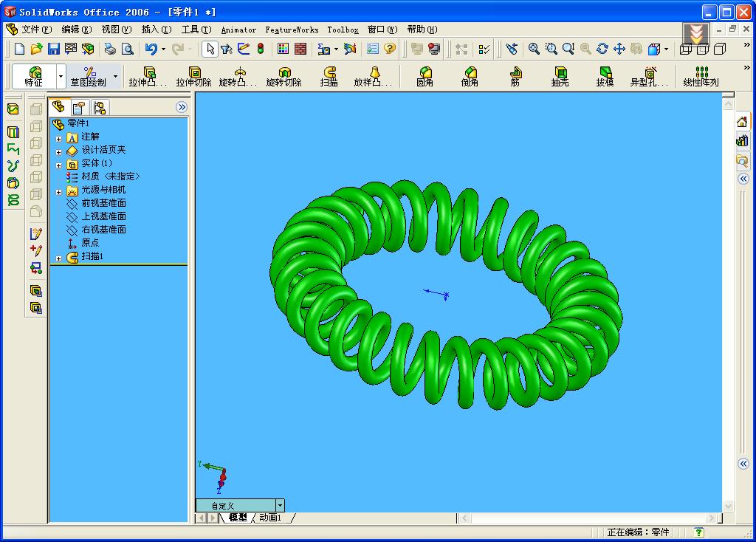Open the 动画1 tab at bottom
Viewport: 756px width, 542px height.
pos(270,518)
